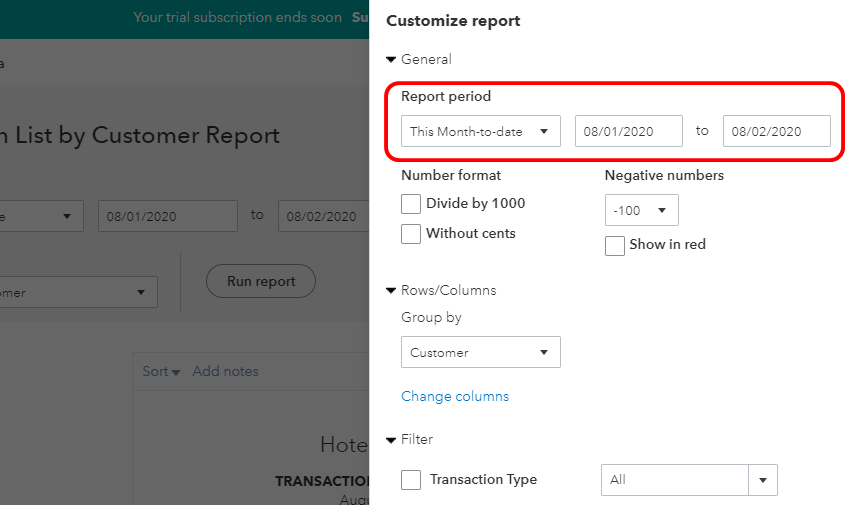Open the background group-by dropdown arrow

tap(139, 293)
